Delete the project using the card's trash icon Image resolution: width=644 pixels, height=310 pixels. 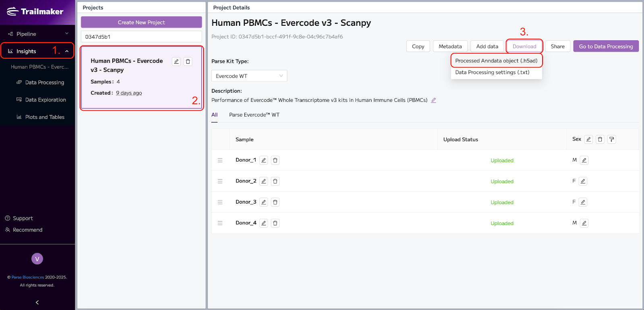(x=188, y=62)
